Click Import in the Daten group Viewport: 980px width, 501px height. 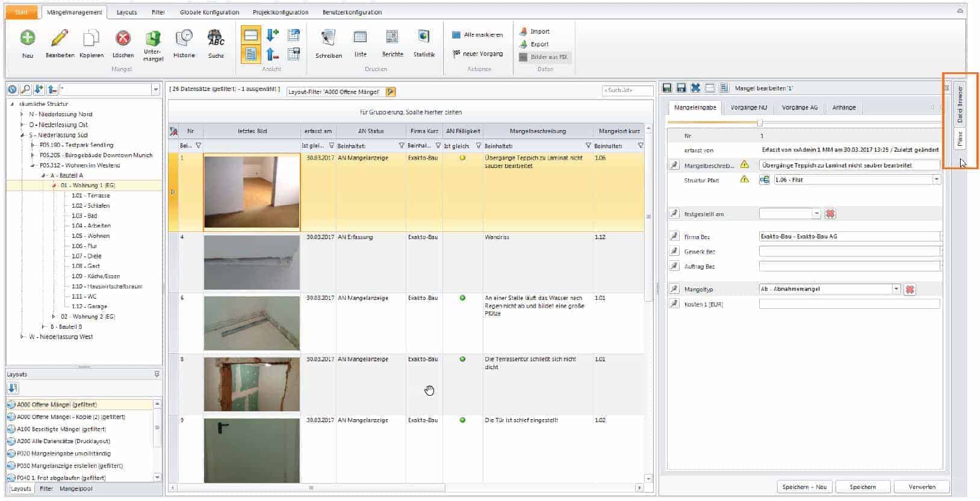539,31
